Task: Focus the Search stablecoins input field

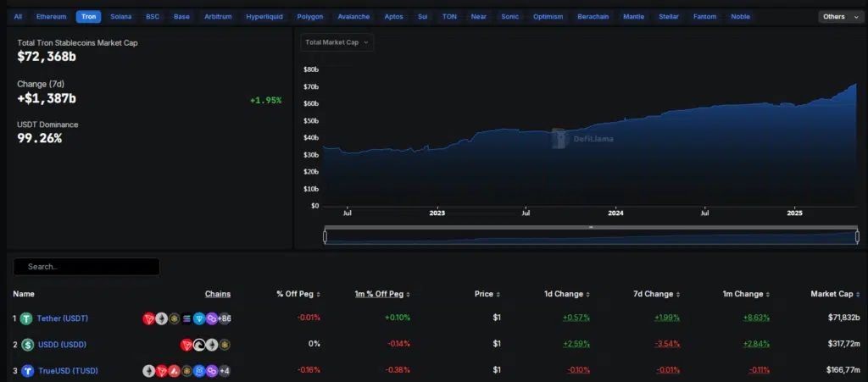Action: 86,267
